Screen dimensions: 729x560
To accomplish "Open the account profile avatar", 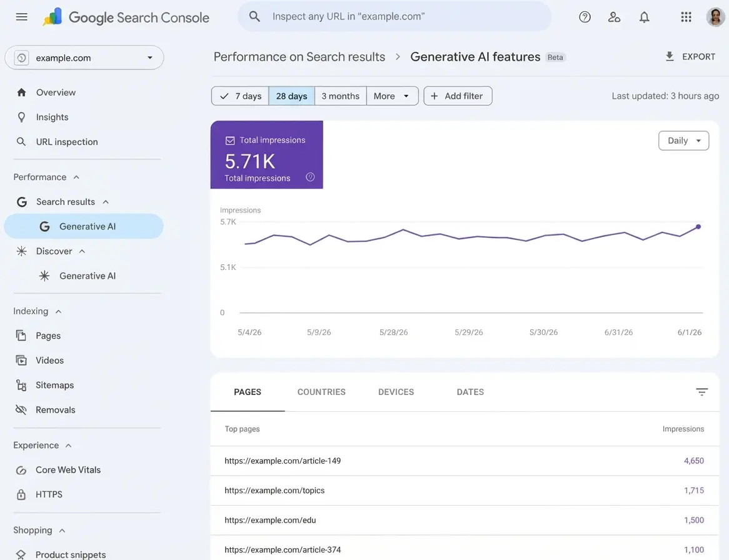I will pyautogui.click(x=715, y=17).
